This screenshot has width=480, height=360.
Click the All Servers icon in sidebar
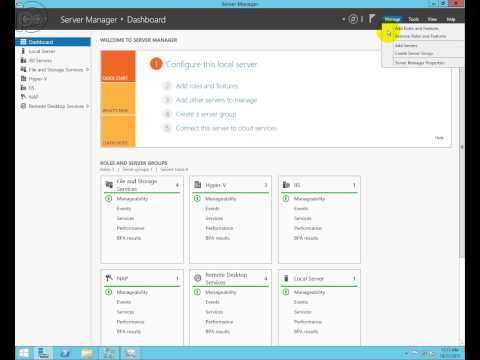[23, 60]
